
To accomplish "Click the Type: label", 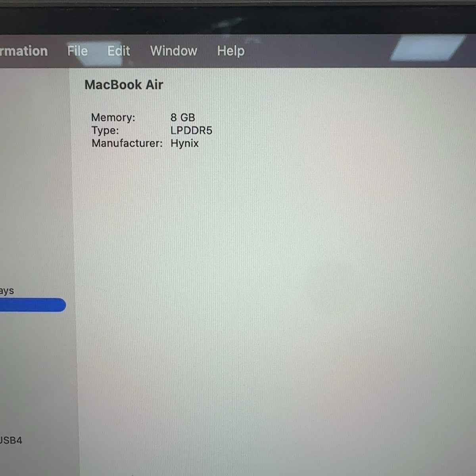I will pos(105,131).
